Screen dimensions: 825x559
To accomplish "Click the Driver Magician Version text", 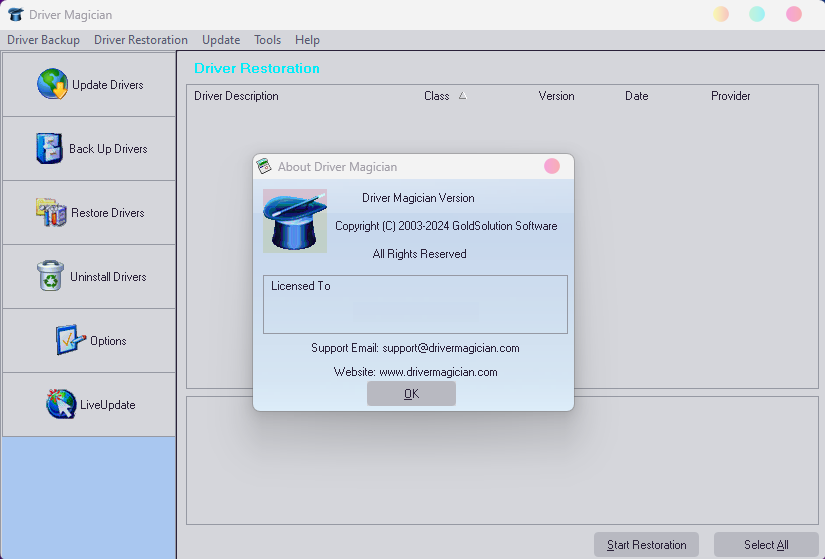I will [418, 198].
